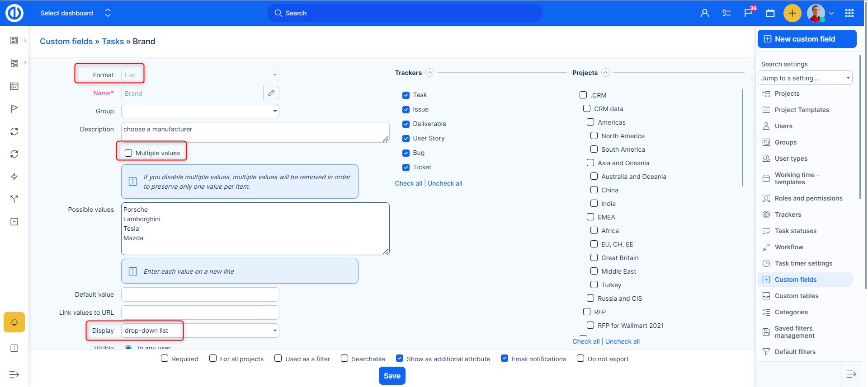
Task: Click into the Default value input field
Action: coord(200,294)
